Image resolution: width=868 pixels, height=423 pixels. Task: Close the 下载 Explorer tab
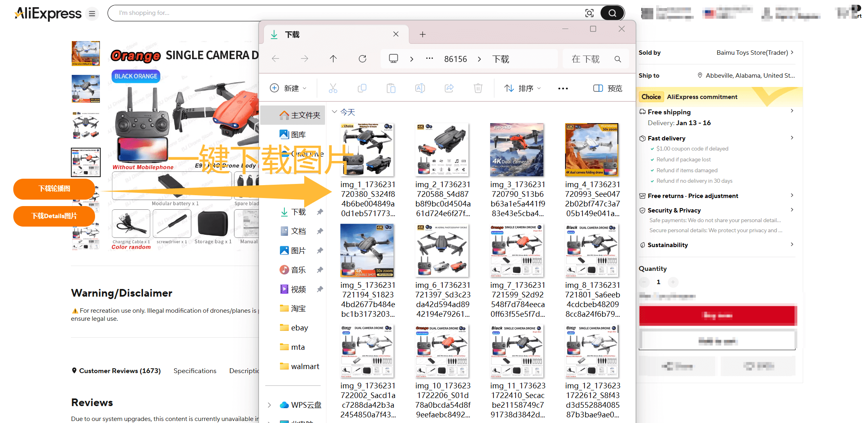396,34
